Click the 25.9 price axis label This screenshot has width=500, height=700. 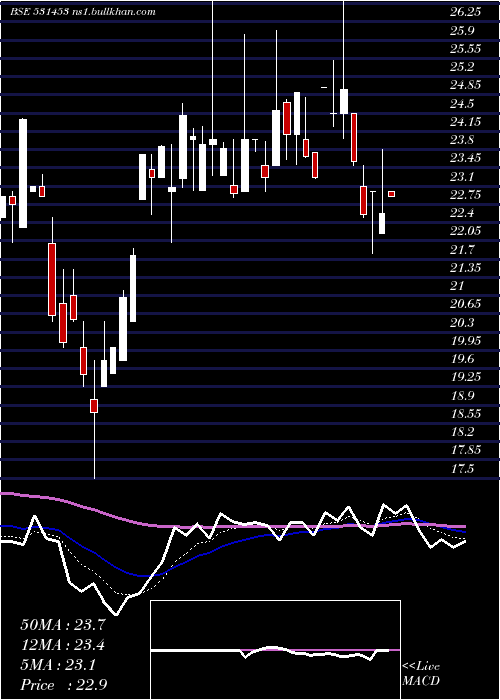(462, 30)
